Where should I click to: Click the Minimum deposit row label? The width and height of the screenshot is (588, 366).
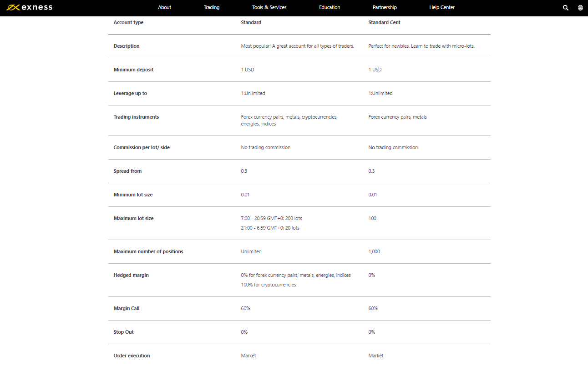click(x=133, y=70)
